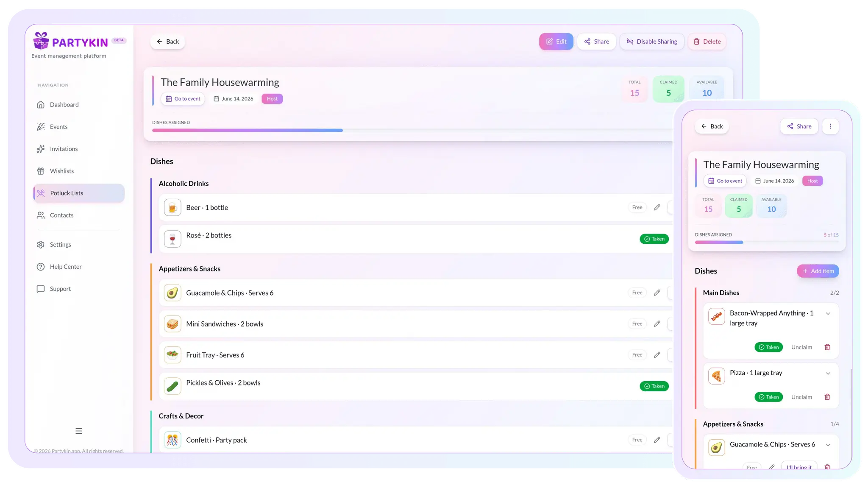Edit desktop Guacamole & Chips with pencil icon
The image size is (868, 488).
(x=657, y=293)
